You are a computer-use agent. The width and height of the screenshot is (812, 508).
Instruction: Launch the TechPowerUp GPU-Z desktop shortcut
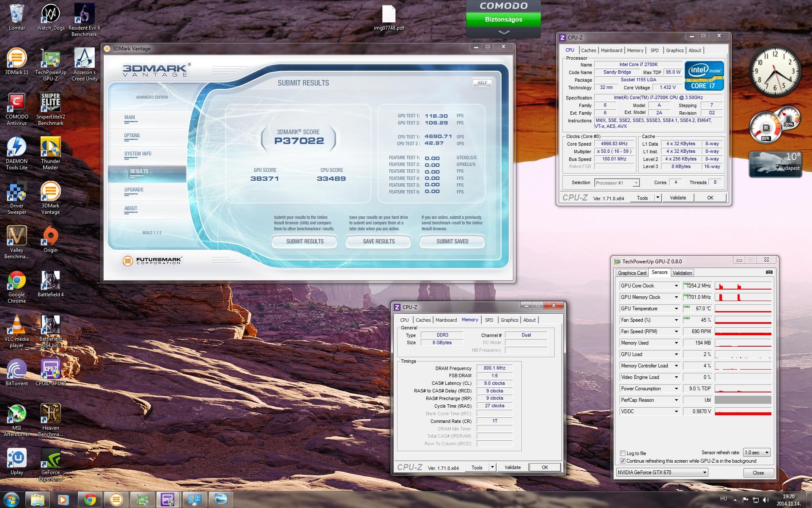point(50,59)
